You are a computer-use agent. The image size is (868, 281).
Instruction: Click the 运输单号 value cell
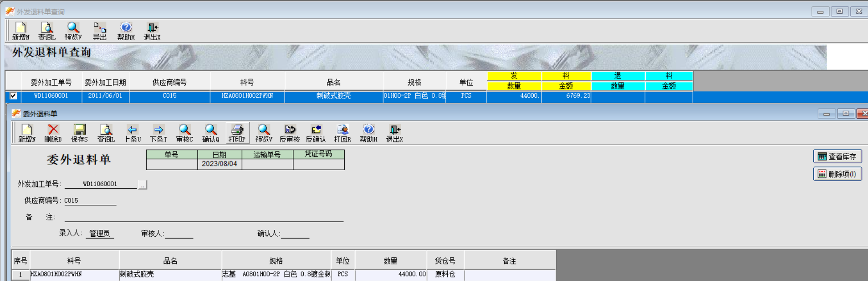[x=267, y=164]
